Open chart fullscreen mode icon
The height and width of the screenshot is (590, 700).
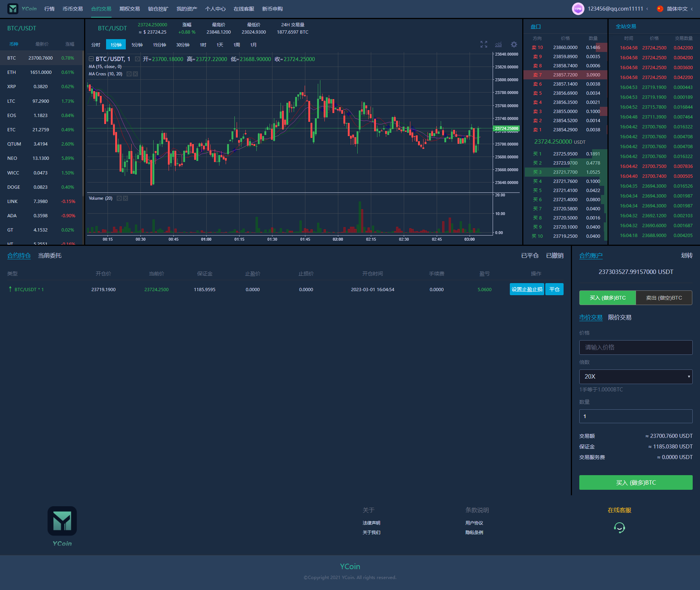tap(483, 45)
